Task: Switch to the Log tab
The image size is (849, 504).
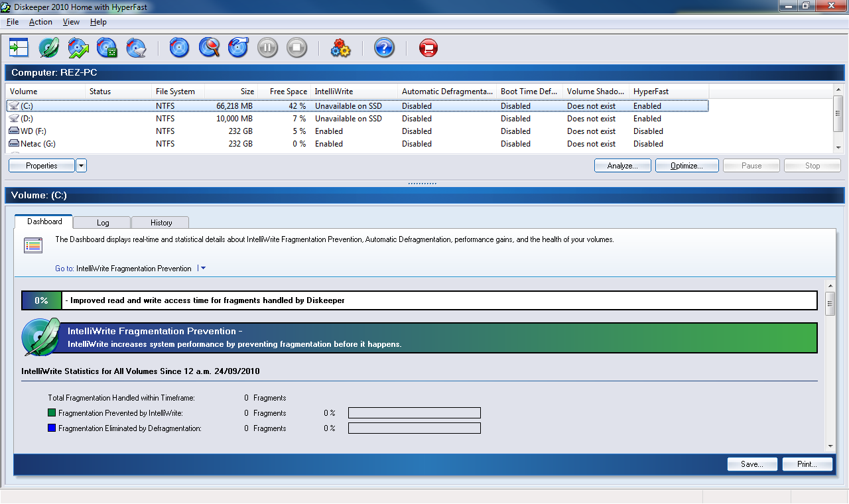Action: click(102, 223)
